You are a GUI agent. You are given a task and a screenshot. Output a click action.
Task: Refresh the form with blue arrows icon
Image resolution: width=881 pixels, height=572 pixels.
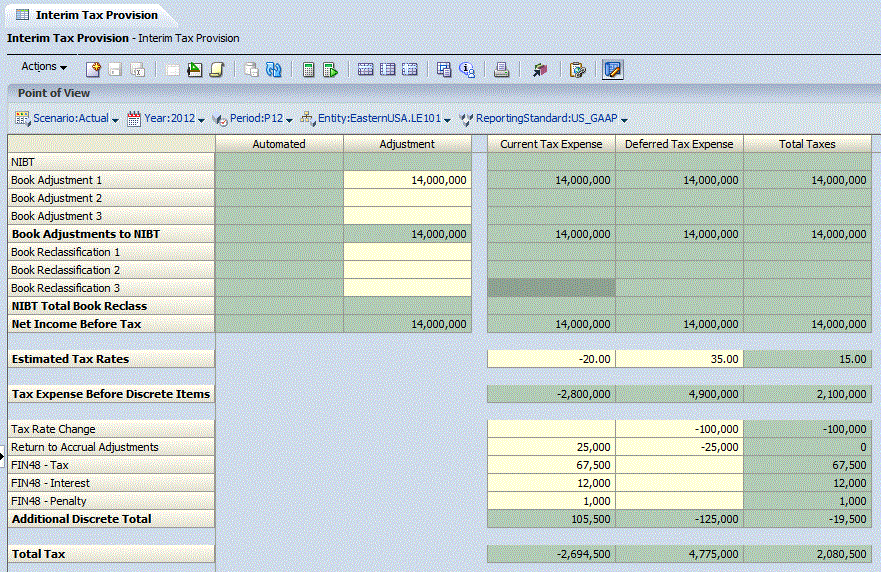pos(274,70)
